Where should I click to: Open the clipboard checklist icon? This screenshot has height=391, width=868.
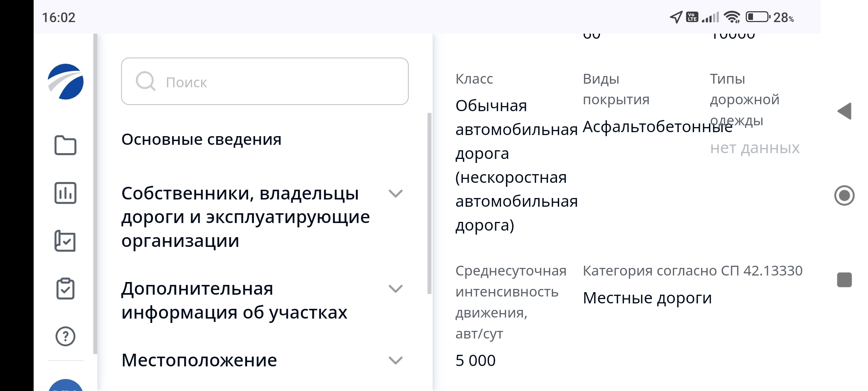click(x=65, y=289)
